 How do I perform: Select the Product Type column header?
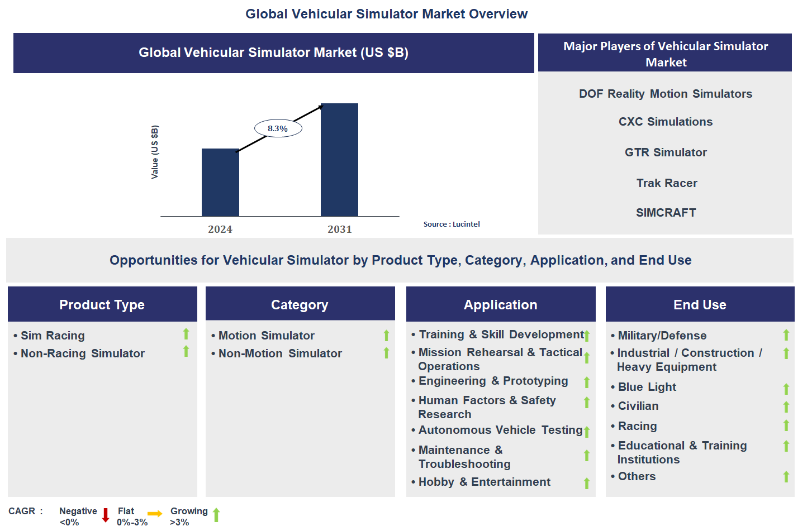tap(102, 304)
